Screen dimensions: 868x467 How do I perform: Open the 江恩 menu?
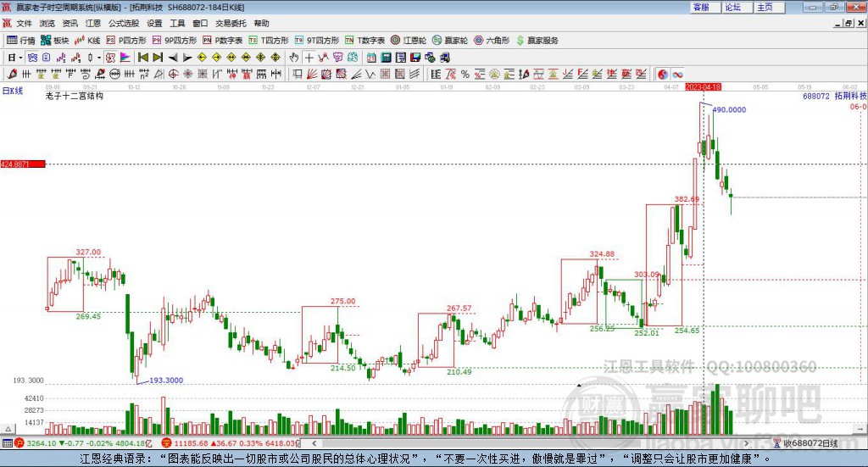93,23
